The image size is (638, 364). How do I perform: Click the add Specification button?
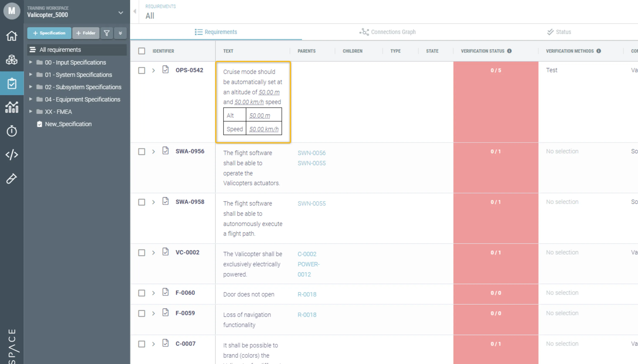pyautogui.click(x=49, y=33)
